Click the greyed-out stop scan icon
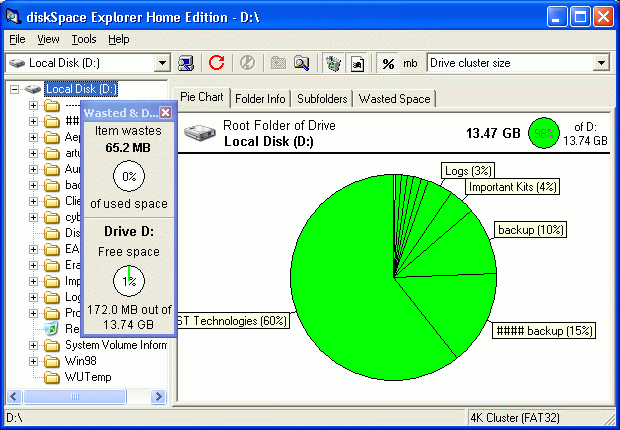 click(x=247, y=63)
